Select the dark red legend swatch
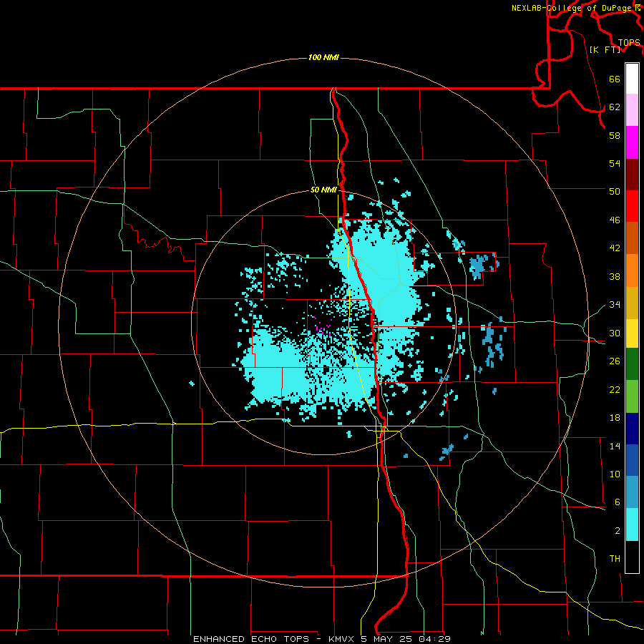 [x=632, y=175]
